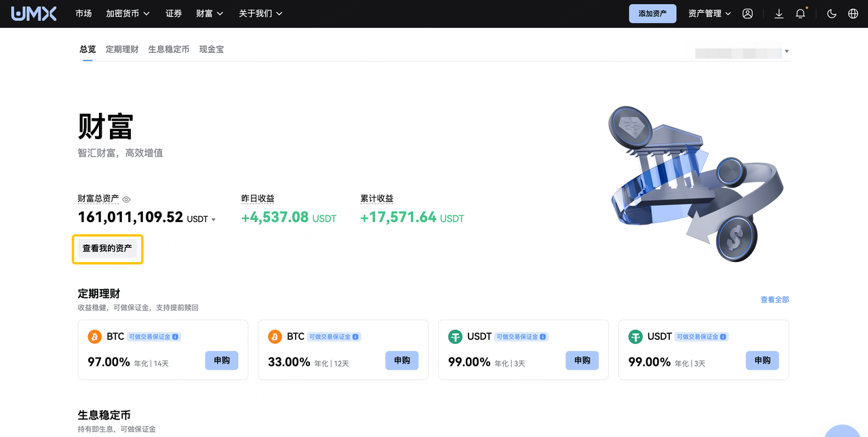
Task: Click 申购 on the first USDT card
Action: coord(583,360)
